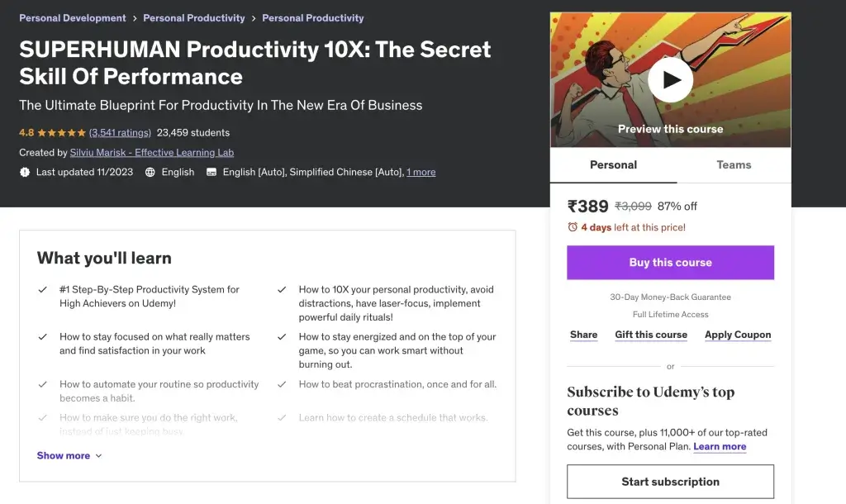Click the alarm clock icon near price
The image size is (846, 504).
(x=573, y=227)
